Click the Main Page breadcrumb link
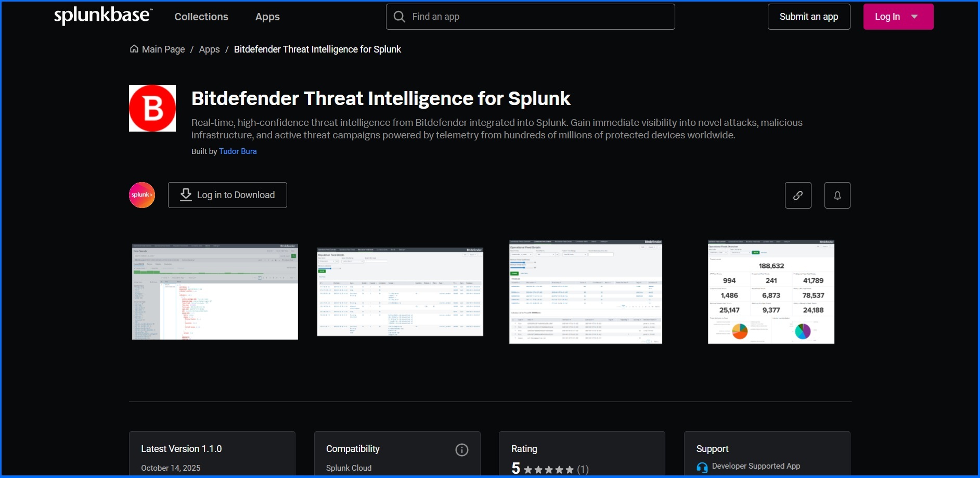Viewport: 980px width, 478px height. (163, 49)
